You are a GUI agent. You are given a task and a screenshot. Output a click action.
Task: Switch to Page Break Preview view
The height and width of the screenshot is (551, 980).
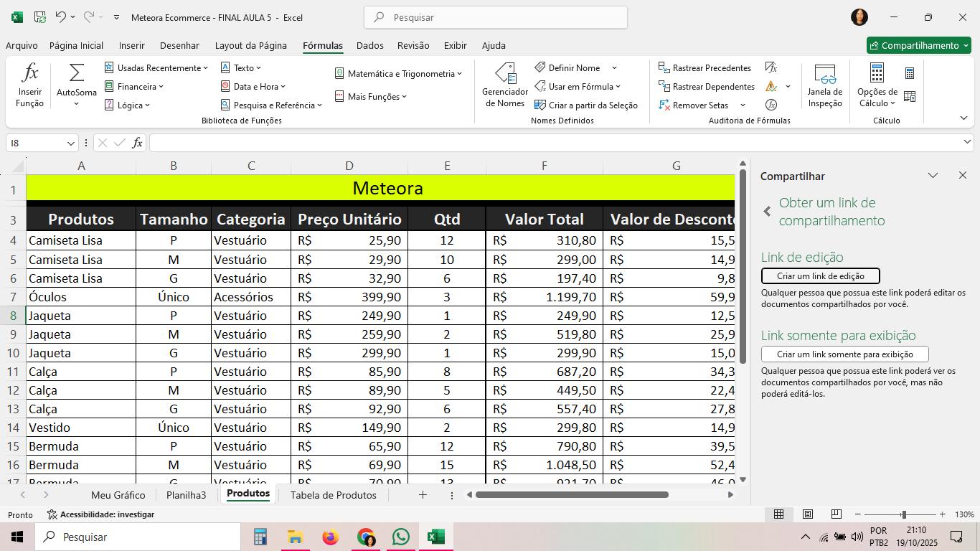pos(836,514)
